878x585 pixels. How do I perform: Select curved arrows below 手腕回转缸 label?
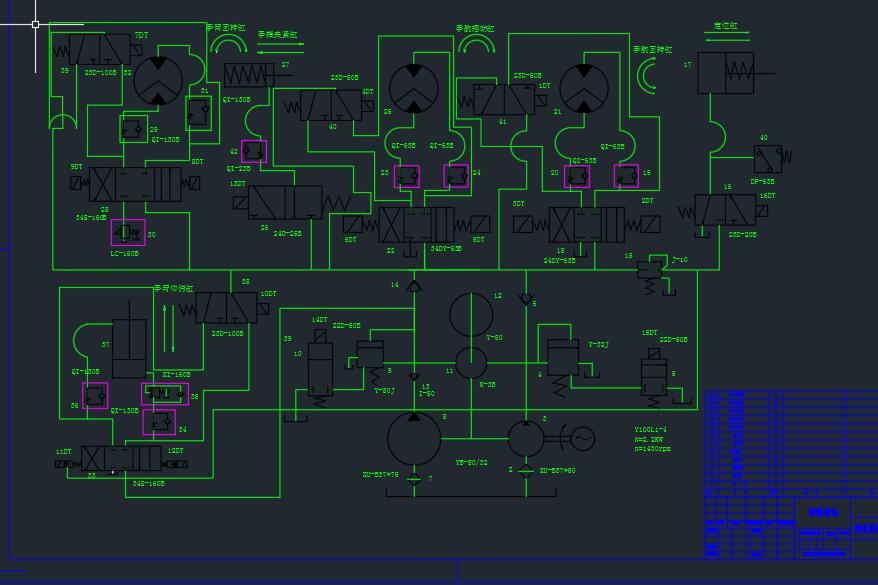[648, 77]
